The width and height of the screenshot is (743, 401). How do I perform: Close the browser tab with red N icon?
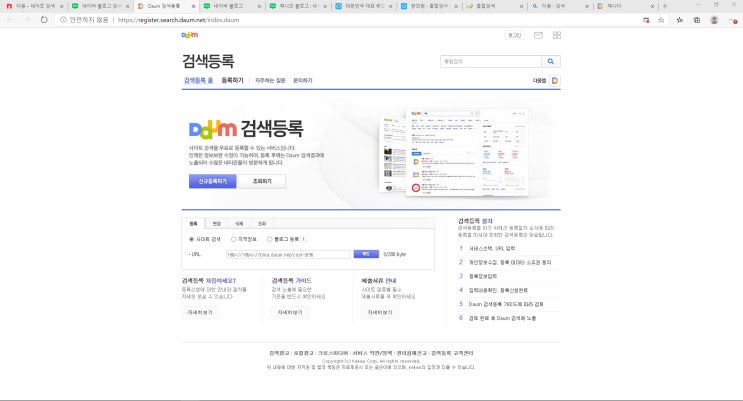tap(61, 6)
